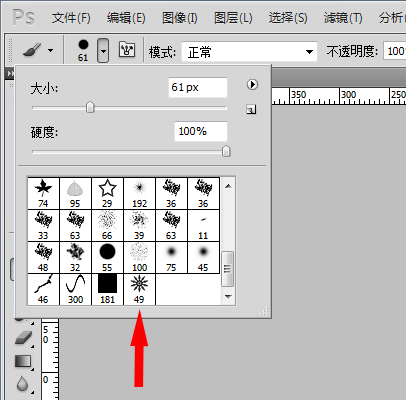Select the small stroke brush 11

point(203,225)
